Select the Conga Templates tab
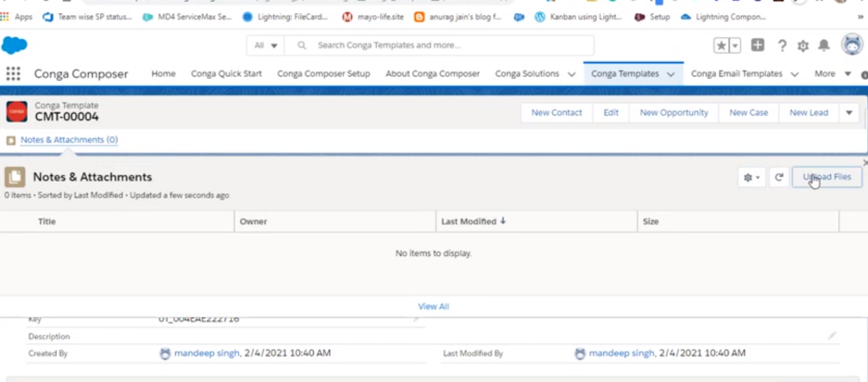 tap(625, 74)
